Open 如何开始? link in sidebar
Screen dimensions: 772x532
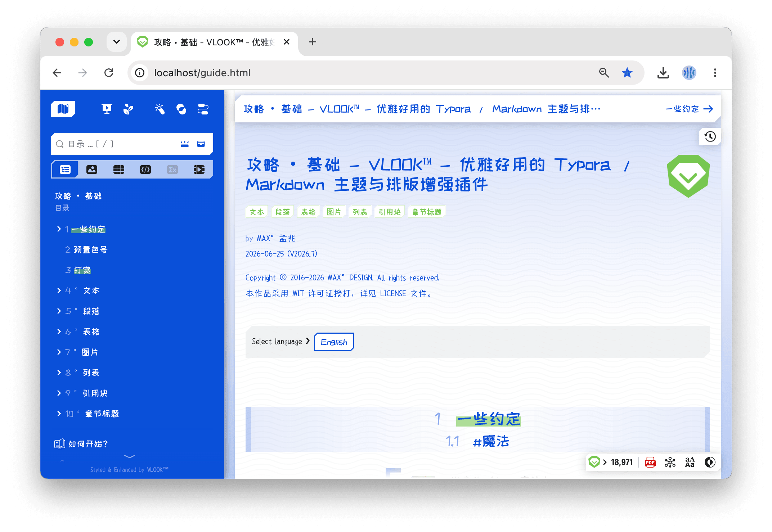(88, 444)
